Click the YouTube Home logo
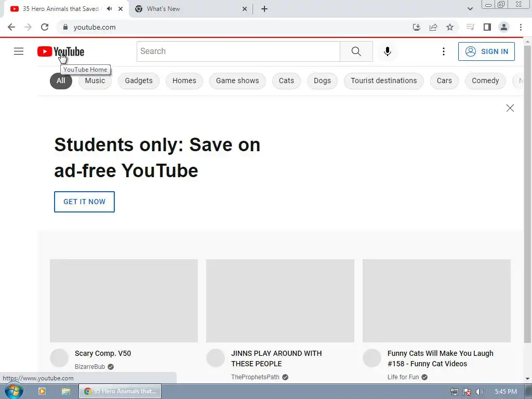The height and width of the screenshot is (399, 532). coord(61,51)
